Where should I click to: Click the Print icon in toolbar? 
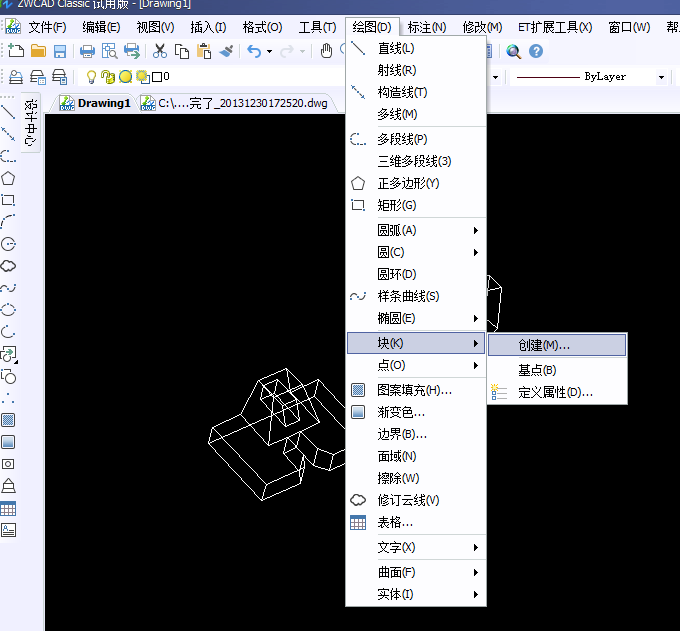[x=88, y=51]
